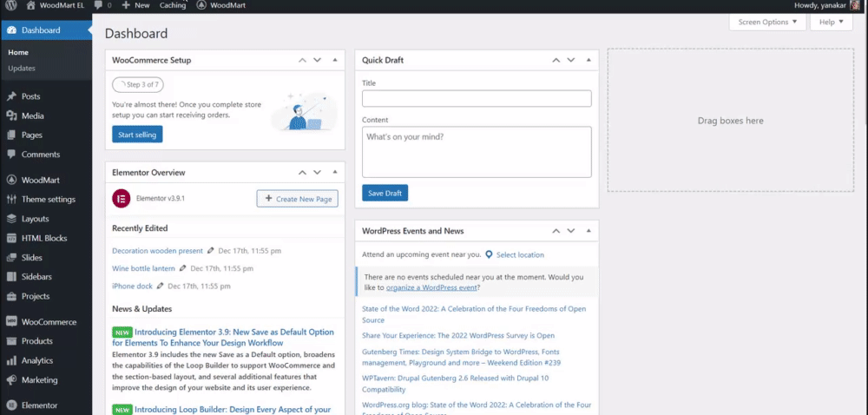
Task: Click the pencil icon next to iPhone dock
Action: 160,287
